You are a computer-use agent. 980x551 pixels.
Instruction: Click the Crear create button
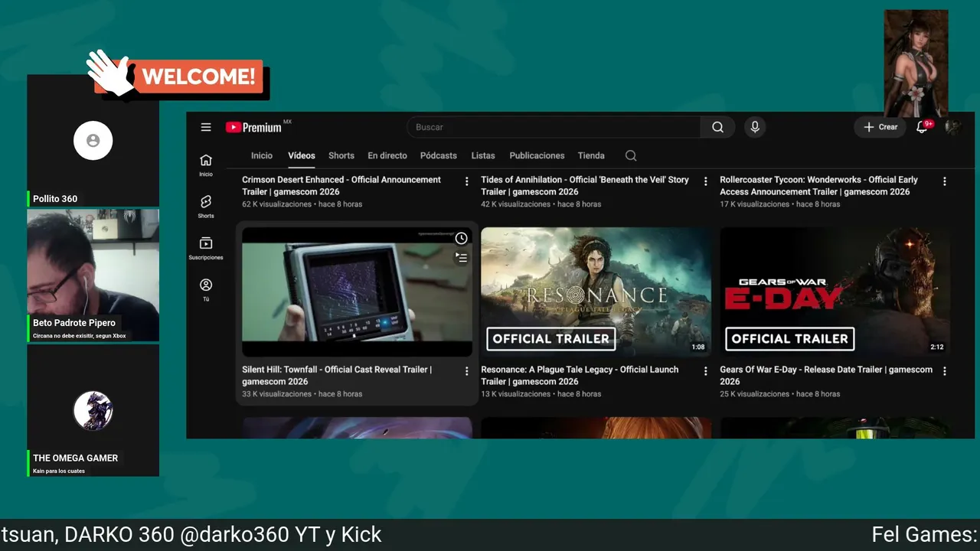coord(880,127)
